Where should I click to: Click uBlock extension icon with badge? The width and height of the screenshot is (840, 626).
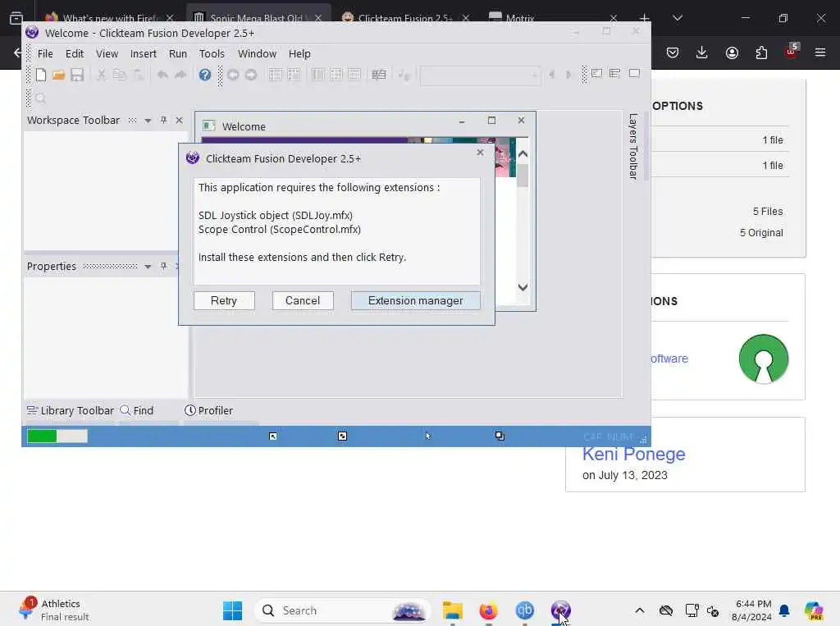[x=792, y=52]
